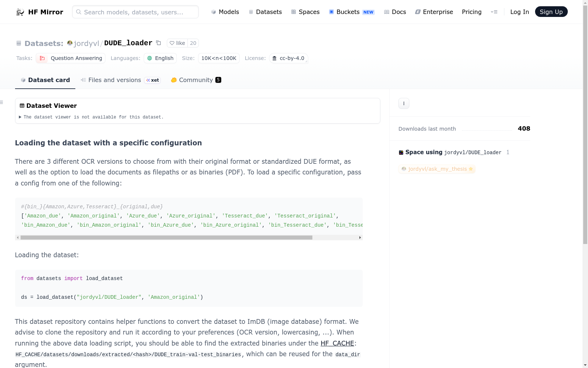
Task: Open the Question Answering task tag
Action: (x=71, y=58)
